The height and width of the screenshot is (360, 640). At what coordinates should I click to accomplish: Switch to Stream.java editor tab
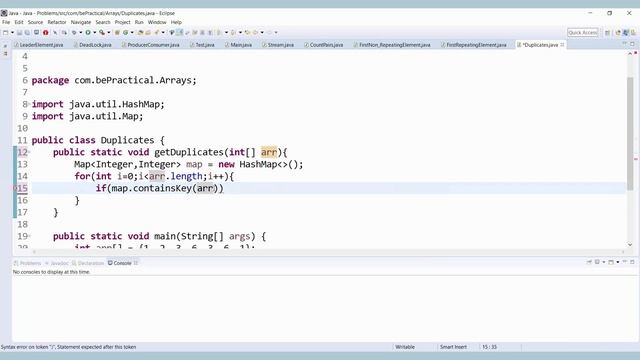tap(278, 45)
